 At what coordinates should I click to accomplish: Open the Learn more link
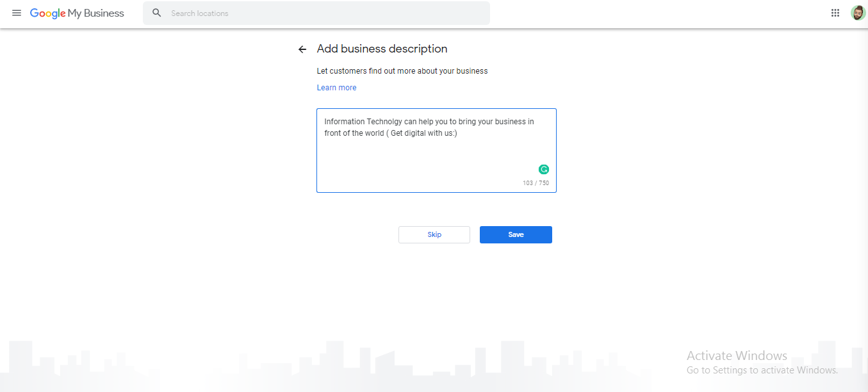336,88
